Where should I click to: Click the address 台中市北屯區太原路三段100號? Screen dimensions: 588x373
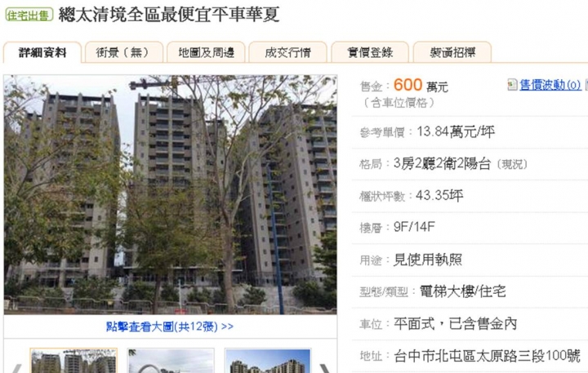click(487, 356)
